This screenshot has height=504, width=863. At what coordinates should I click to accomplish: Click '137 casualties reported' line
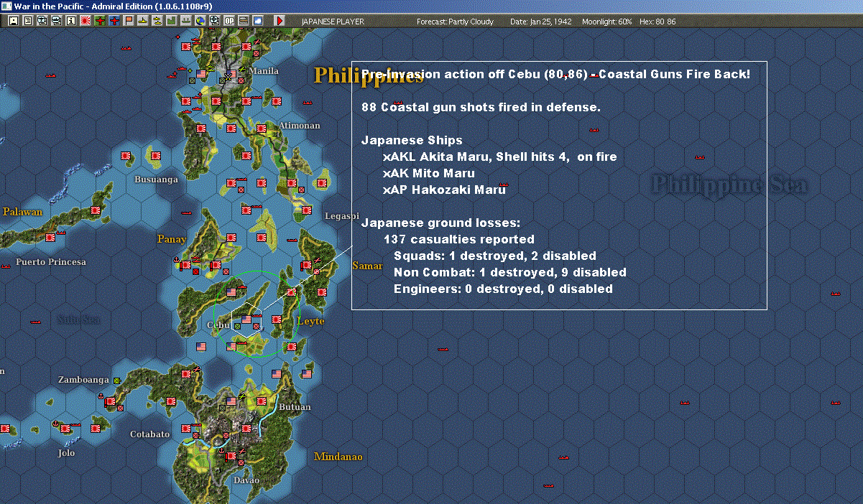point(458,239)
